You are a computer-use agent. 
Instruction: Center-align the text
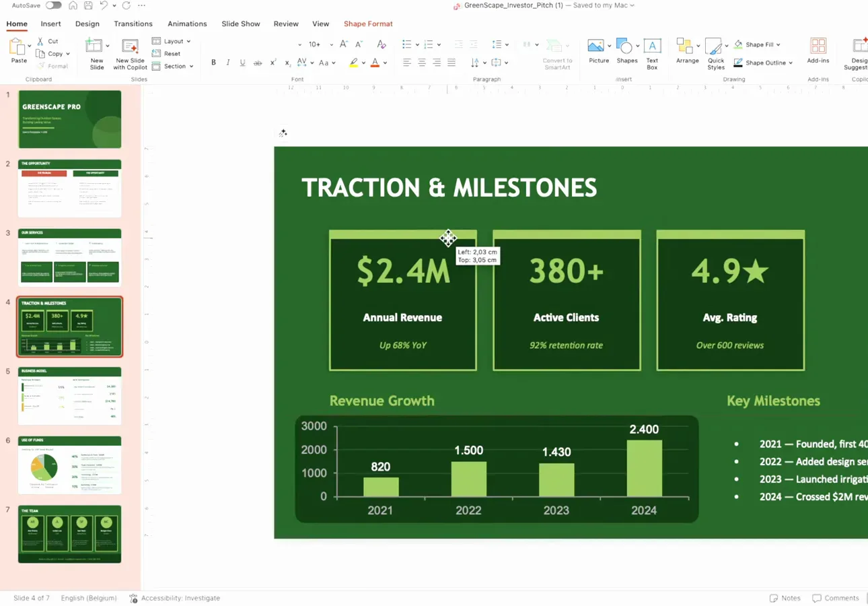click(x=422, y=63)
